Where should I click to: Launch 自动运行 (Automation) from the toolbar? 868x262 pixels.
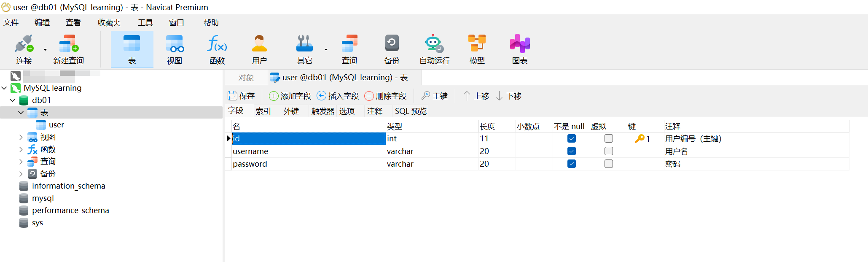tap(434, 49)
